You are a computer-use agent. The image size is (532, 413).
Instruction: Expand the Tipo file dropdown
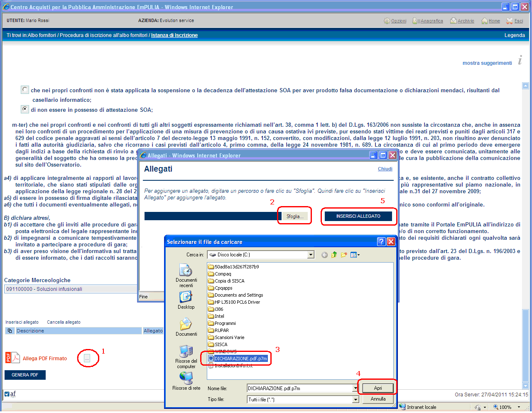click(355, 400)
